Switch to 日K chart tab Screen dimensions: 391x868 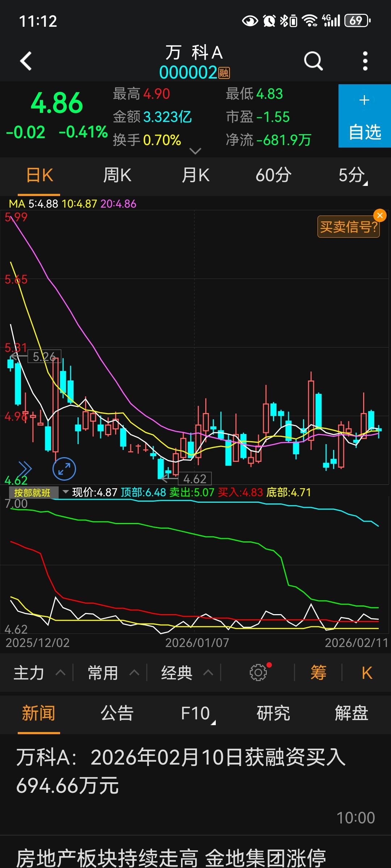tap(39, 175)
